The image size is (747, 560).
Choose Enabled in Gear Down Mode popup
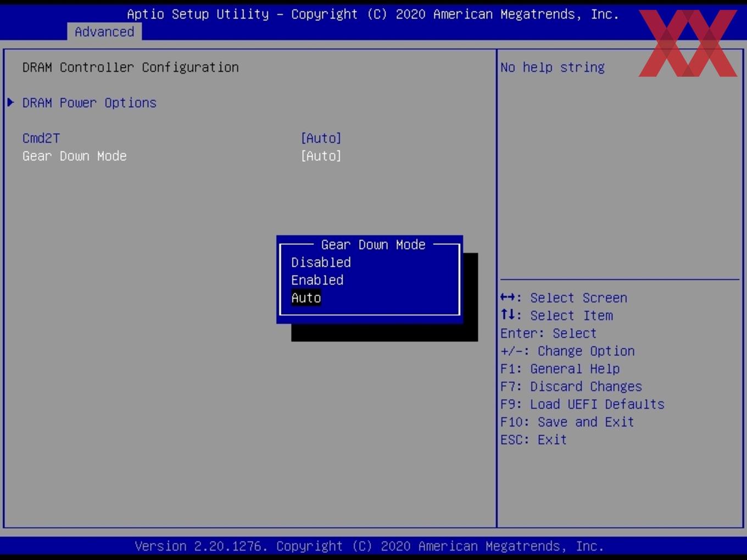(x=317, y=280)
